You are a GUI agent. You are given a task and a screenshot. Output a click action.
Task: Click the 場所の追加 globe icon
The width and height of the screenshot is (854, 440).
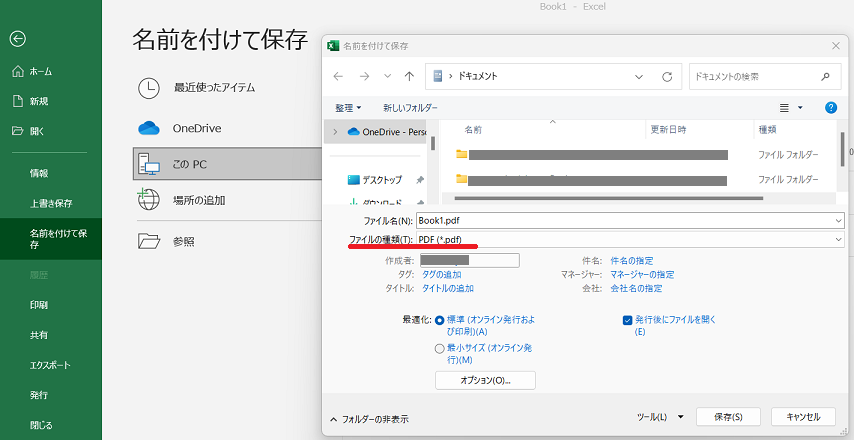click(148, 200)
